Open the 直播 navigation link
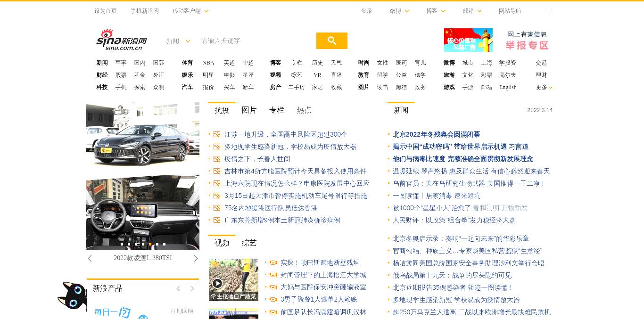644x319 pixels. (x=336, y=75)
